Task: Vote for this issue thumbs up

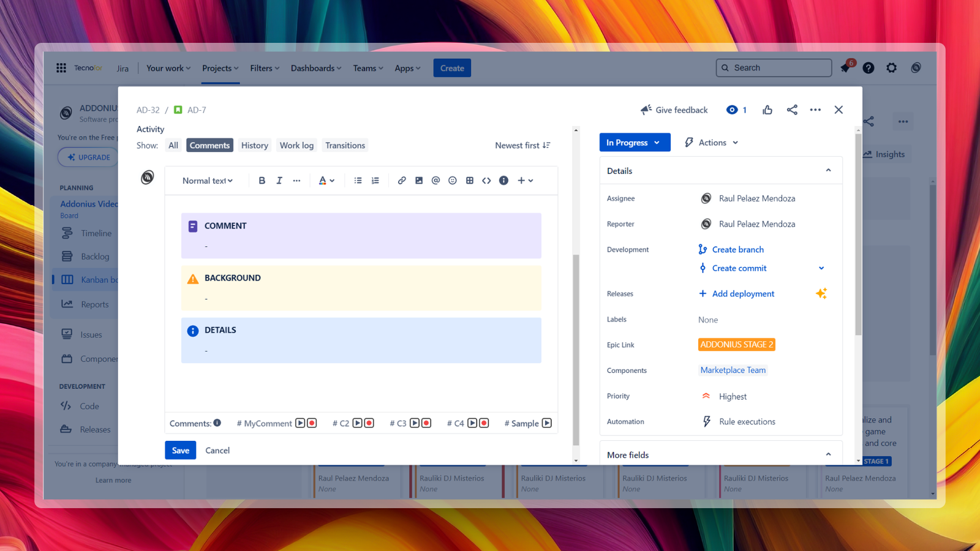Action: click(767, 110)
